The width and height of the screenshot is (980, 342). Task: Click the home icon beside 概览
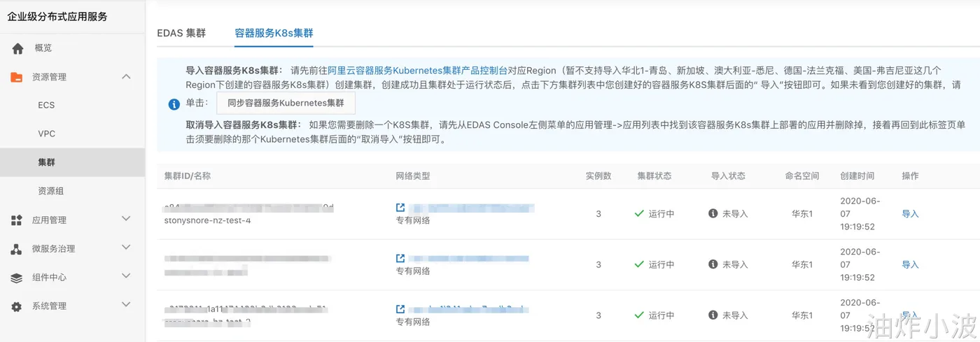tap(17, 48)
